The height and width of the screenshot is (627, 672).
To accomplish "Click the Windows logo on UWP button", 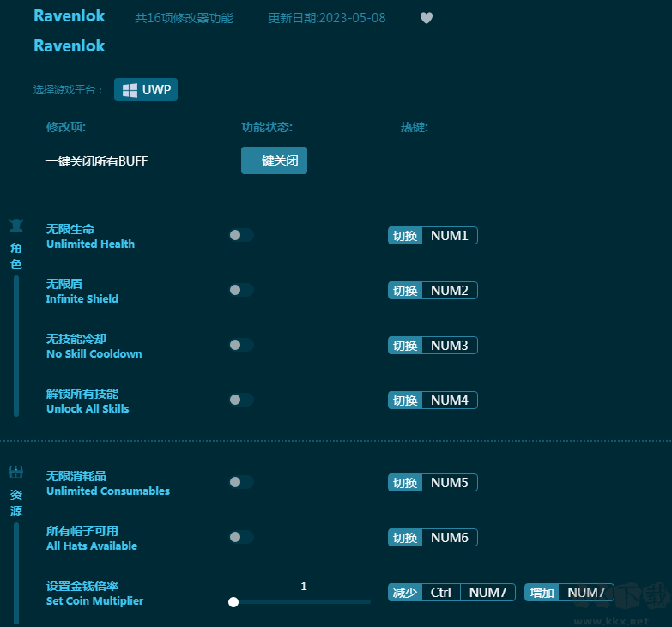I will tap(130, 90).
